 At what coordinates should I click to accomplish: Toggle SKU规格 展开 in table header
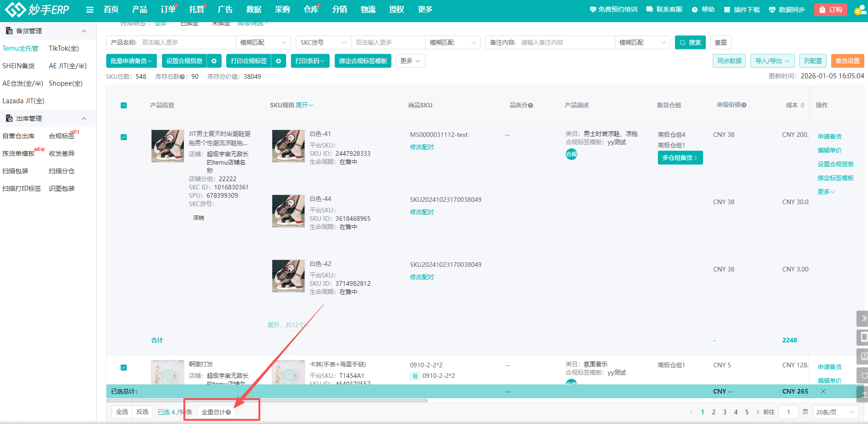point(305,106)
